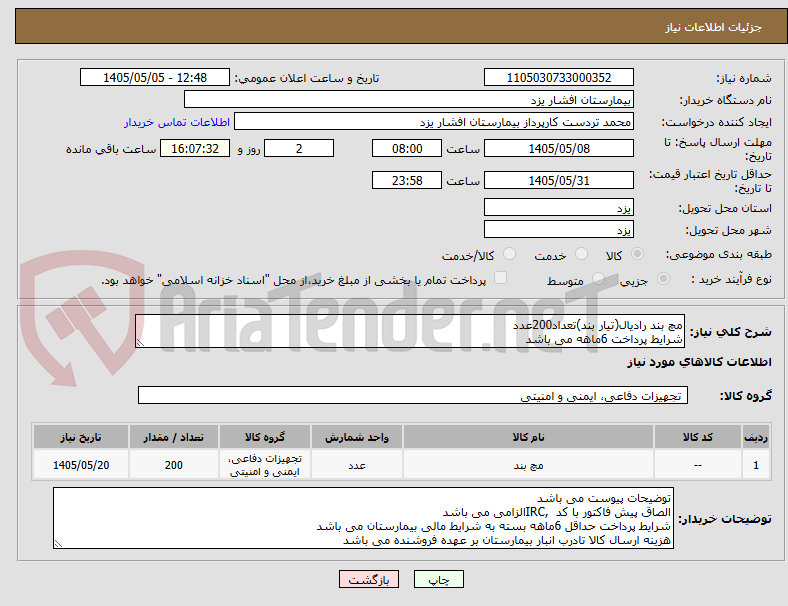This screenshot has height=606, width=788.
Task: Click the response deadline date 1405/05/08
Action: click(559, 149)
